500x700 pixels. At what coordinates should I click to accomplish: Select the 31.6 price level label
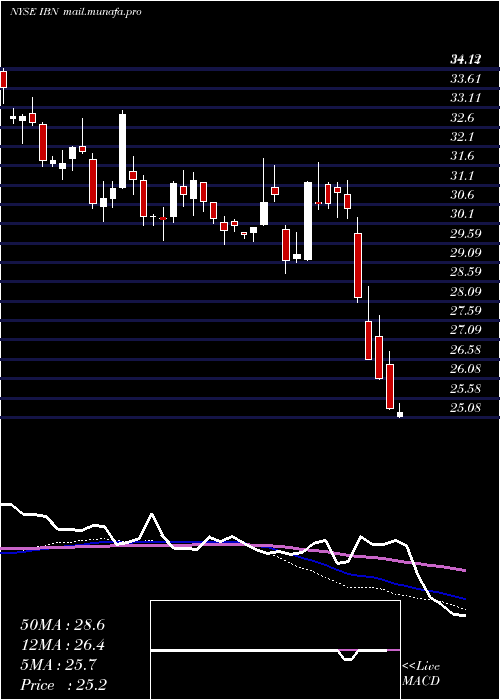(x=462, y=157)
